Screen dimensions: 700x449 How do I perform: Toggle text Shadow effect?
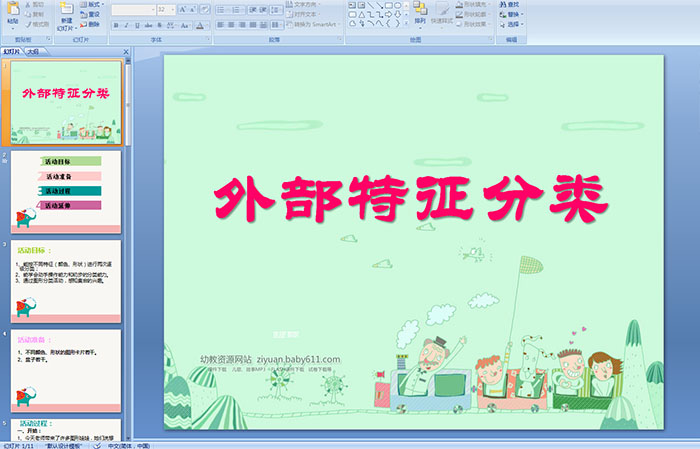(x=159, y=26)
